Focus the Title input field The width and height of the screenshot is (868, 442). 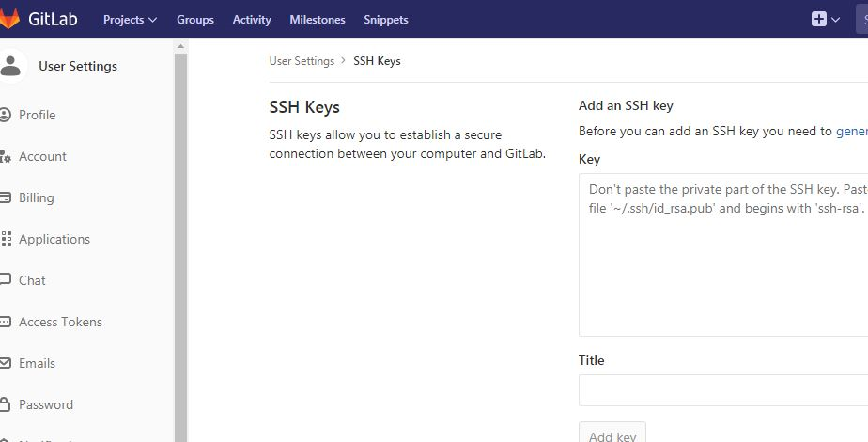pos(723,390)
